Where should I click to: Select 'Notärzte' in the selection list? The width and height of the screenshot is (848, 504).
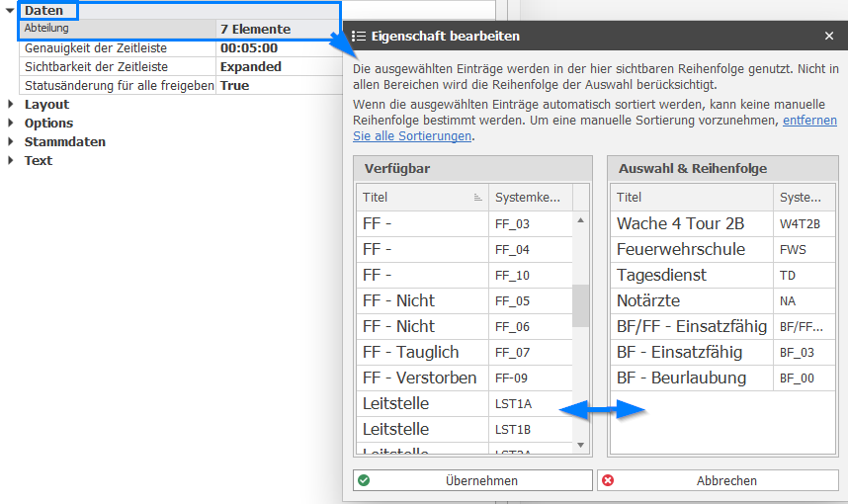[648, 300]
